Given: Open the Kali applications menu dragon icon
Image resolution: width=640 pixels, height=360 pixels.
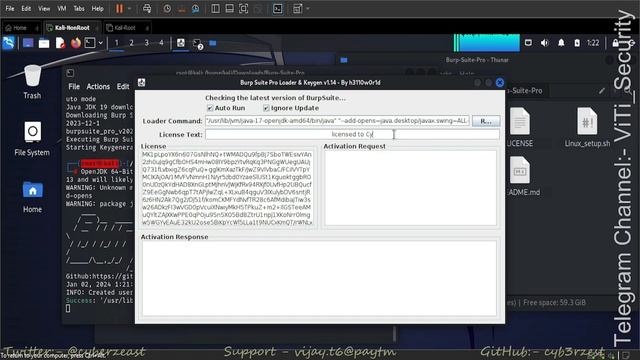Looking at the screenshot, I should pos(9,43).
